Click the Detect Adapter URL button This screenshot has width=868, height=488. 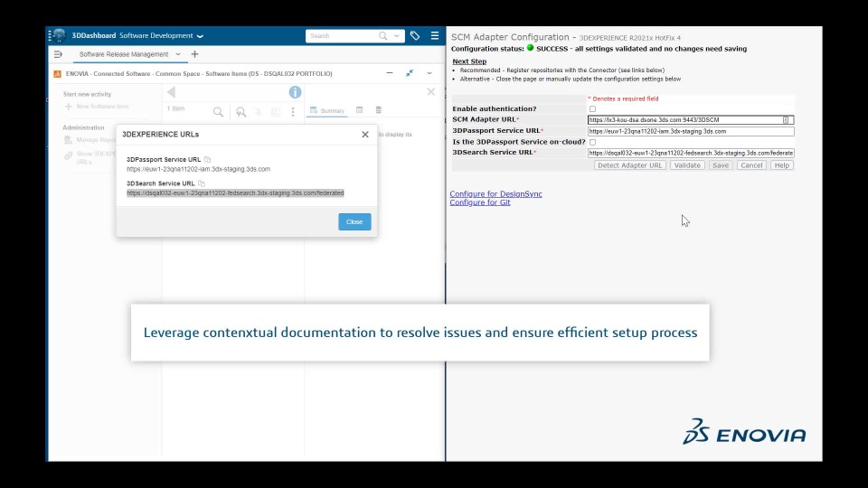pyautogui.click(x=629, y=165)
